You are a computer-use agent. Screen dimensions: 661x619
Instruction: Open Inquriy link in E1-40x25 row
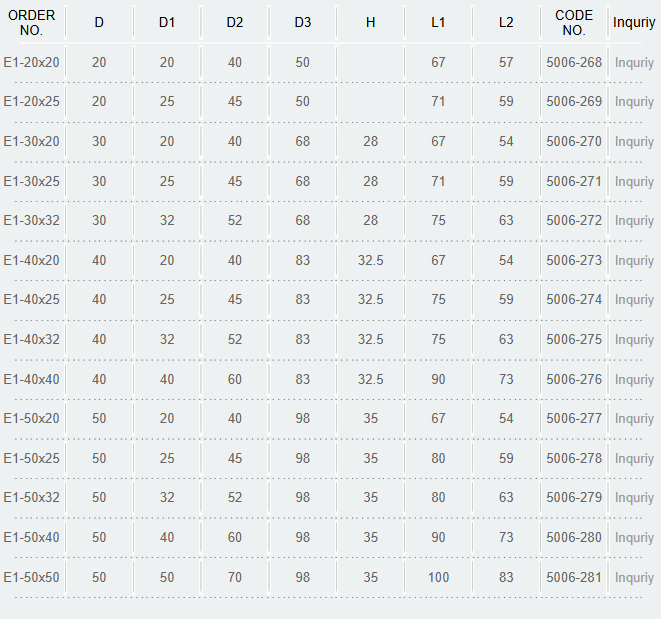click(x=634, y=300)
